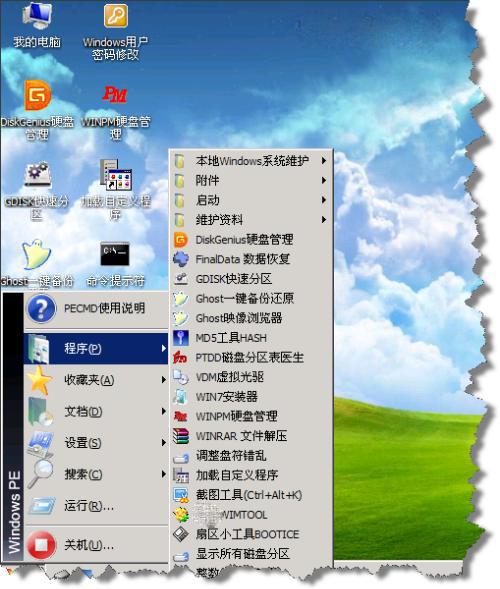Launch Windows用户密码修改 key icon
The width and height of the screenshot is (500, 589).
(x=115, y=32)
